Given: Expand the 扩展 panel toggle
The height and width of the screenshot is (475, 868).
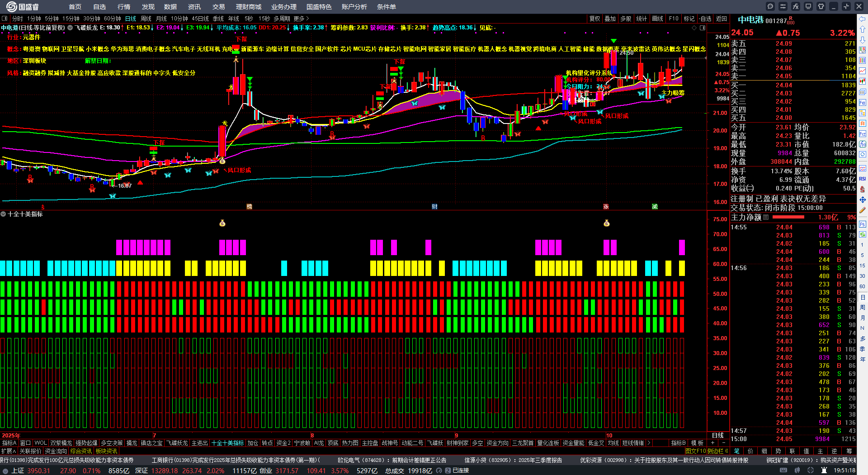Looking at the screenshot, I should 9,451.
